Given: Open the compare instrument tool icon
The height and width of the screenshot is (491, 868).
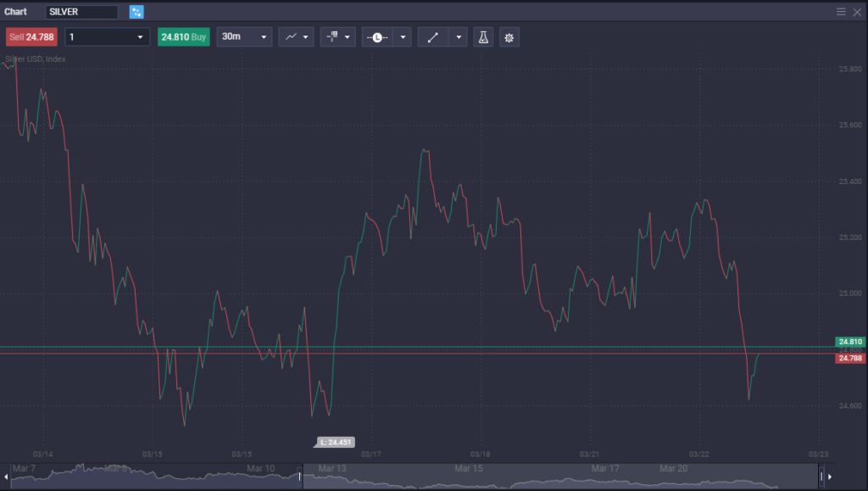Looking at the screenshot, I should tap(332, 36).
